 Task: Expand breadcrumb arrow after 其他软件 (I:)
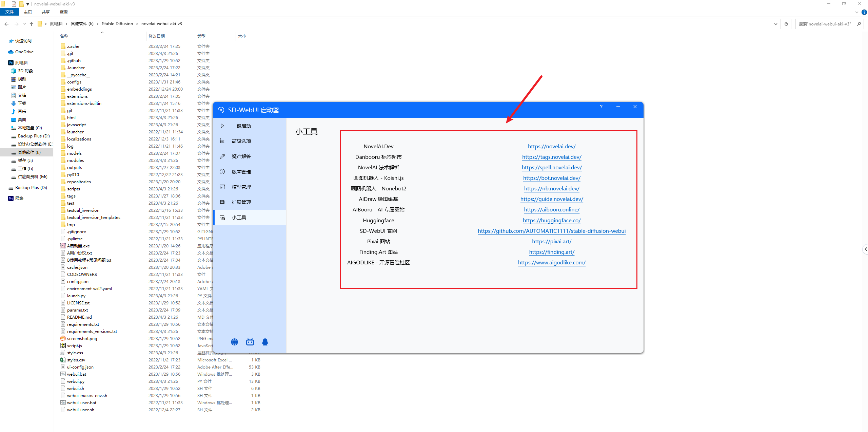[98, 24]
